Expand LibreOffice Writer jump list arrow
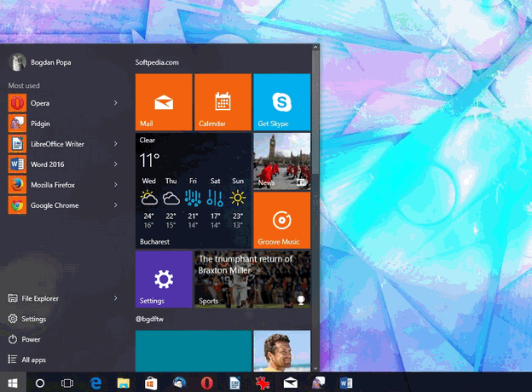This screenshot has height=392, width=532. coord(116,144)
